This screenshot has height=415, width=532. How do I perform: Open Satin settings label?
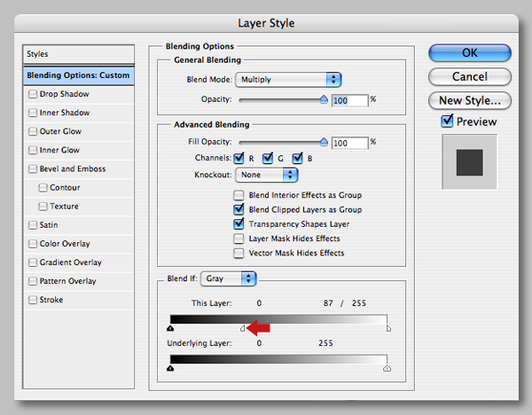pyautogui.click(x=49, y=225)
